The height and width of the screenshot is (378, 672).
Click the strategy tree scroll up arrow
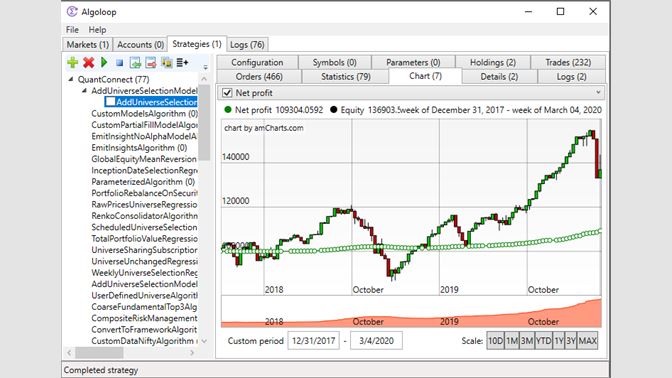204,79
